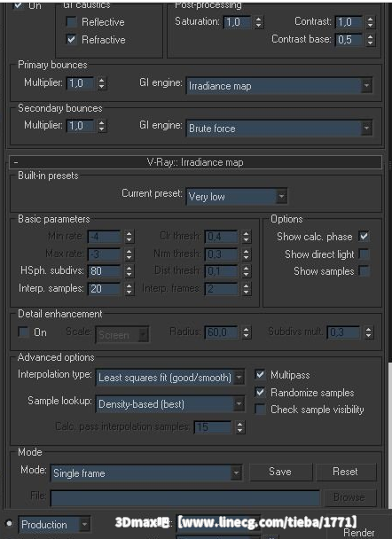Click the Reset button in Mode section
The width and height of the screenshot is (392, 539).
click(x=346, y=472)
